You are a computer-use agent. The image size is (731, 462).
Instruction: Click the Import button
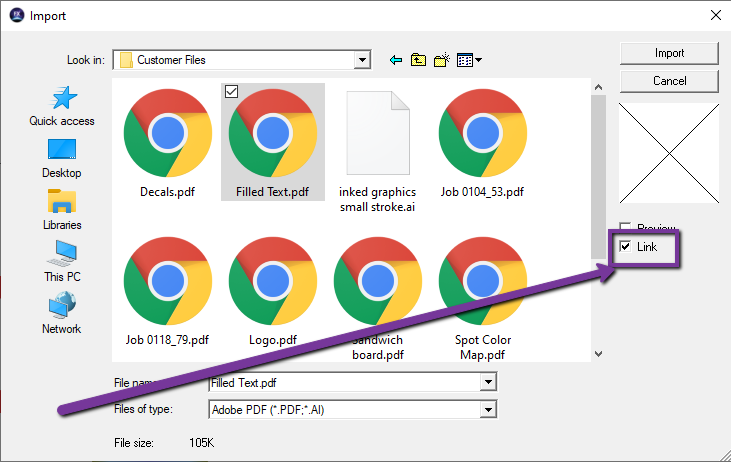[x=669, y=53]
